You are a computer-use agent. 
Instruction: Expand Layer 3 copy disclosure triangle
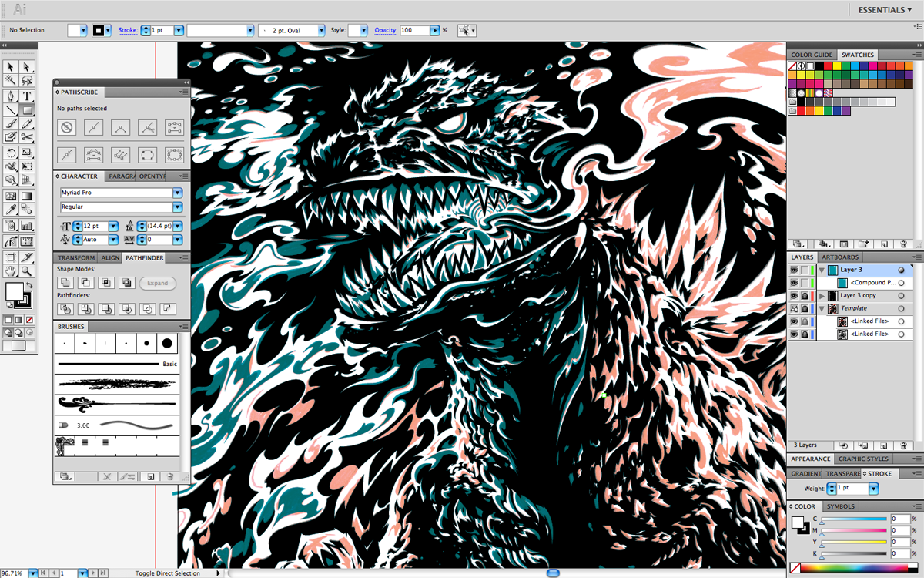click(822, 296)
